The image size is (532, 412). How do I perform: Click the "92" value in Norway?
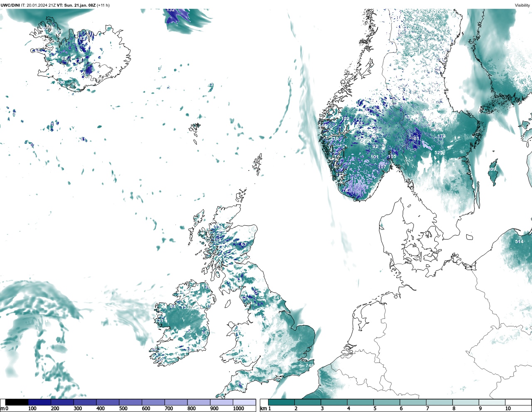pos(375,146)
